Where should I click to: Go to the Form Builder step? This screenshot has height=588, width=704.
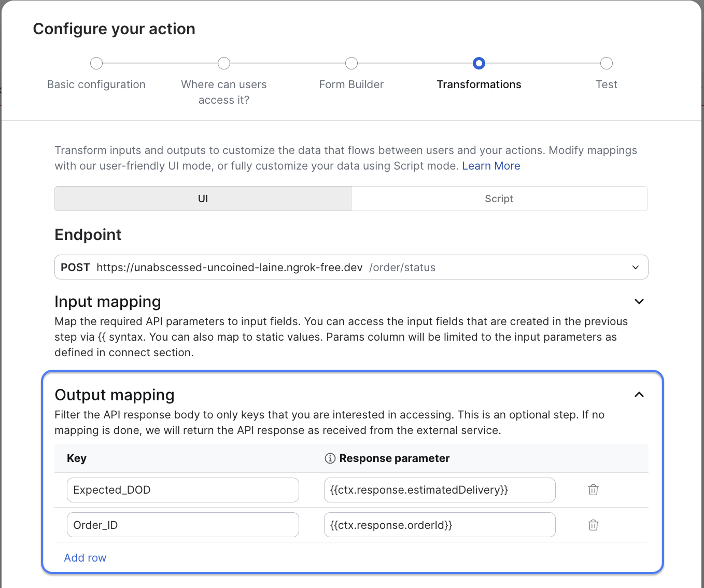pos(351,63)
